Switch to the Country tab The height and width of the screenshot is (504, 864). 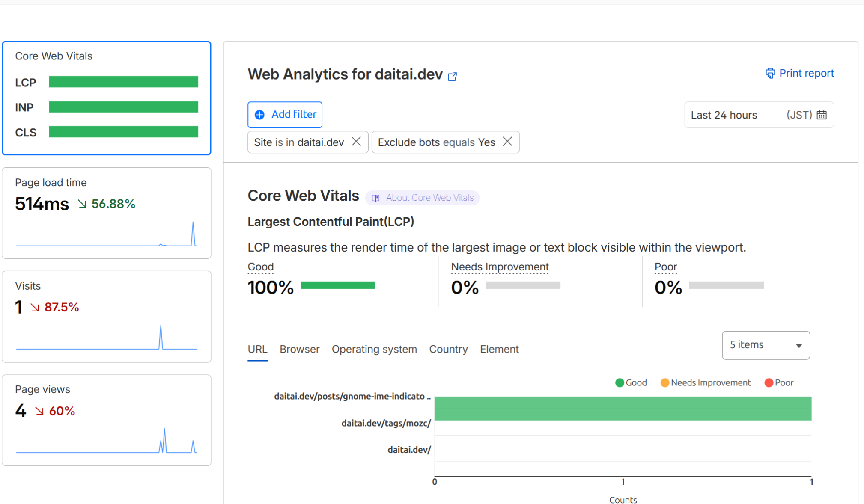click(x=448, y=349)
